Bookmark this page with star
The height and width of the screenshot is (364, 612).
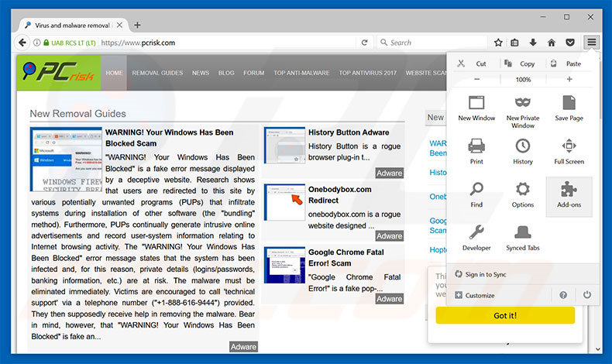point(498,43)
